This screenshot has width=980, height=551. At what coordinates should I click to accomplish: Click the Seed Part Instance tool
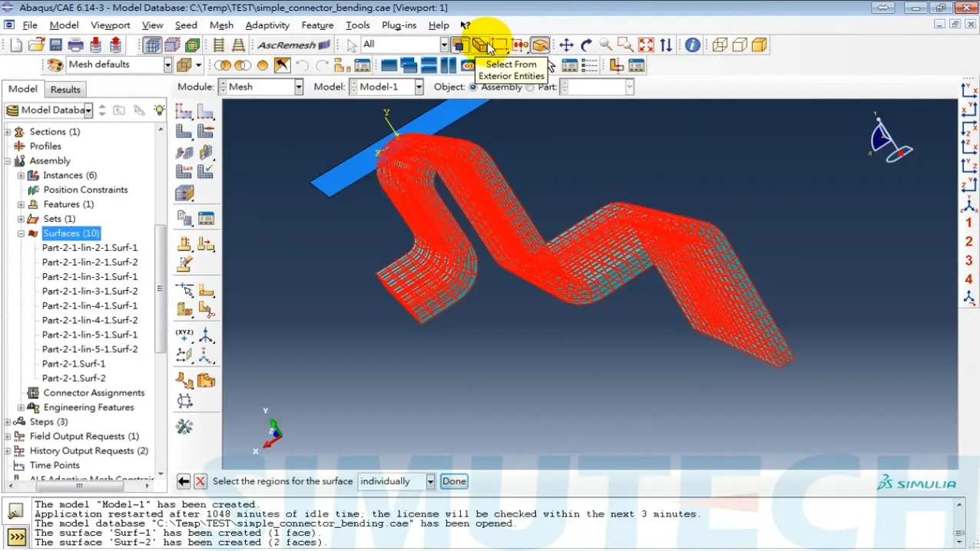point(184,111)
